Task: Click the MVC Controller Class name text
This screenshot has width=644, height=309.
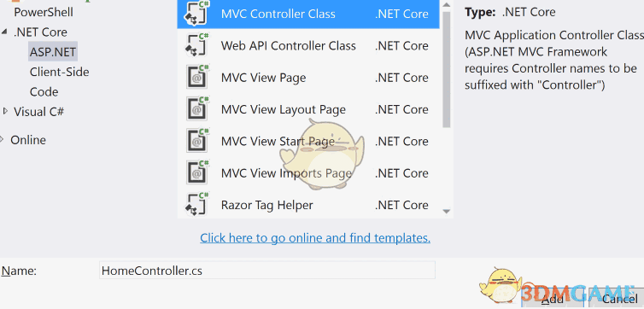Action: (x=278, y=14)
